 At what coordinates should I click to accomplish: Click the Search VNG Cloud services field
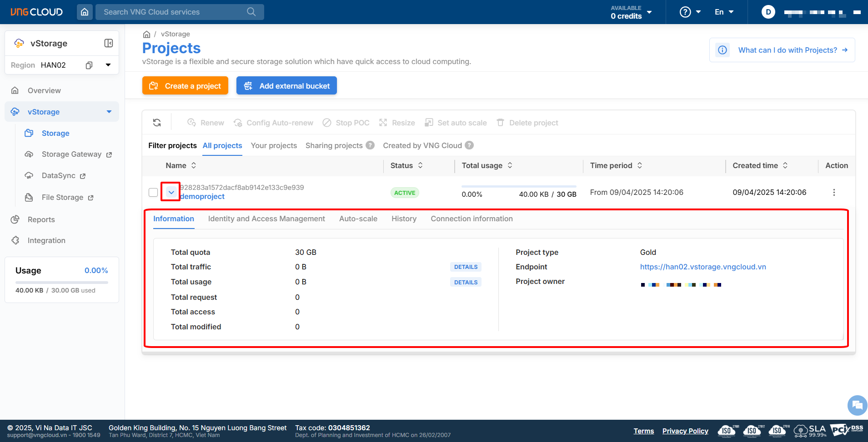point(173,12)
